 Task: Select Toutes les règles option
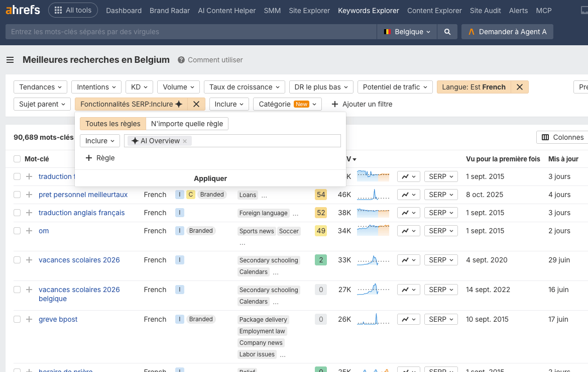pos(113,124)
